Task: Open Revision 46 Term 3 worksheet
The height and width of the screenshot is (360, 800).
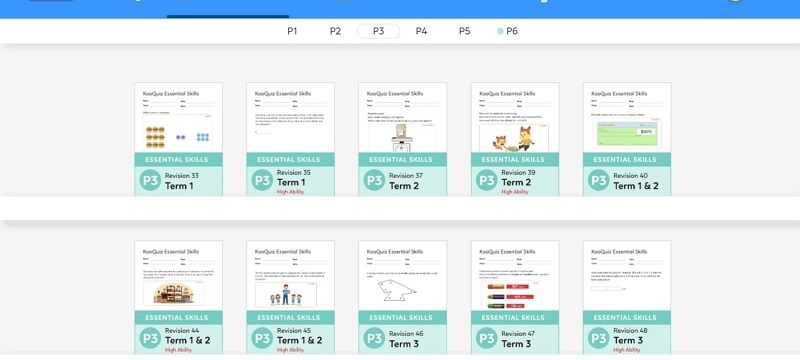Action: [x=403, y=297]
